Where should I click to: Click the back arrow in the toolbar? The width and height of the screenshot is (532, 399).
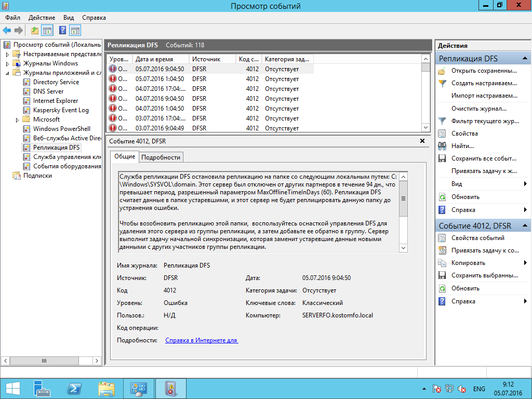tap(7, 30)
